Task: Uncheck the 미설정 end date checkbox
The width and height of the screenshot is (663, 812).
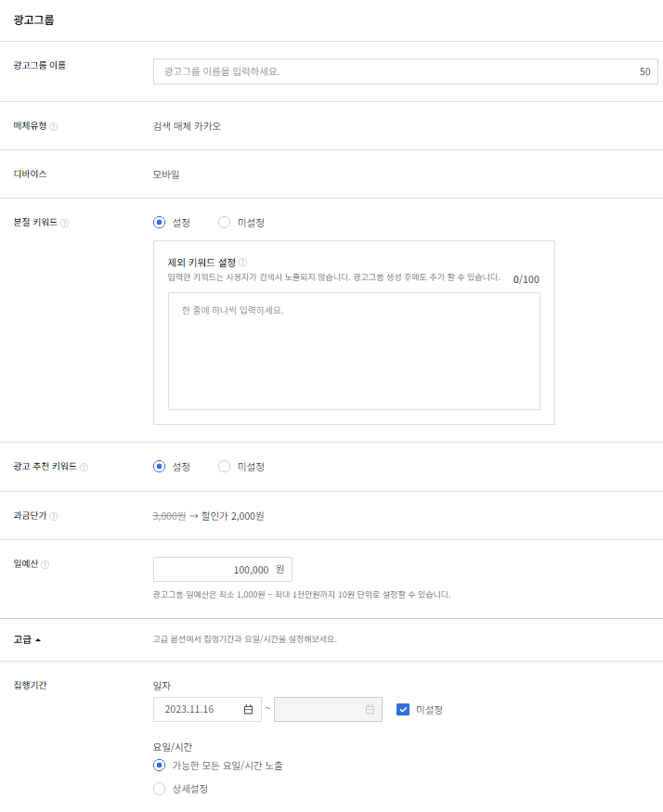Action: point(402,710)
